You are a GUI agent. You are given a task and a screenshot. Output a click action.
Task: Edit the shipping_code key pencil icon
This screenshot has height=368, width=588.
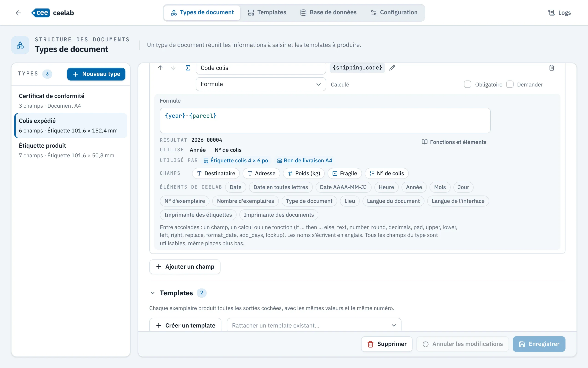point(392,68)
